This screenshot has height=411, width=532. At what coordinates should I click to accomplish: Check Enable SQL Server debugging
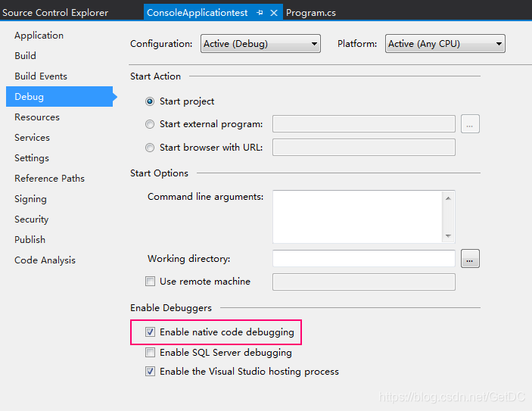150,352
